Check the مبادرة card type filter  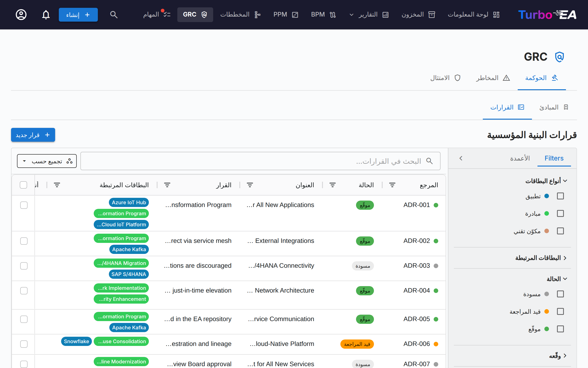click(560, 213)
